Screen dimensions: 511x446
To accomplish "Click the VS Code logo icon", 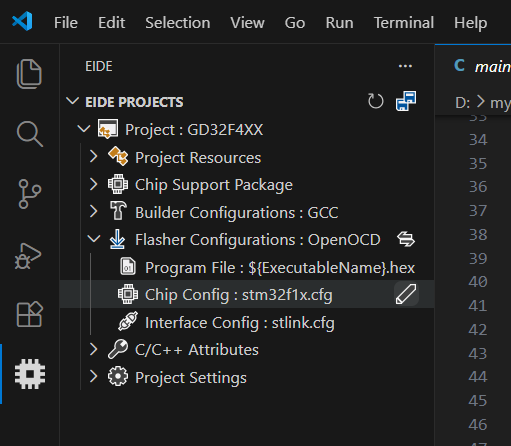I will tap(22, 21).
